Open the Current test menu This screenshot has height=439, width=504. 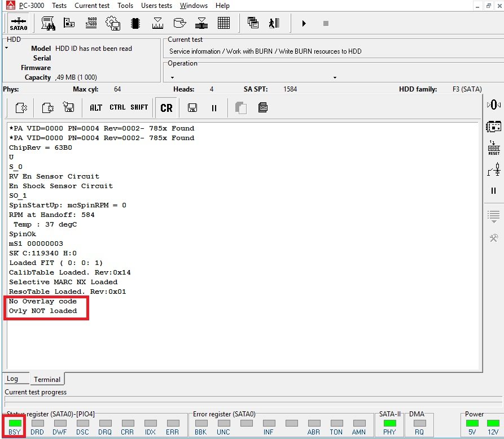(x=92, y=6)
